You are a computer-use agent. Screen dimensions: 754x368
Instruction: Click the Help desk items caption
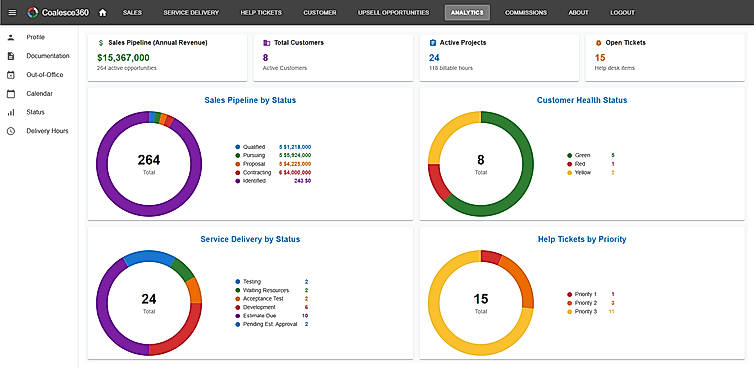[x=615, y=68]
